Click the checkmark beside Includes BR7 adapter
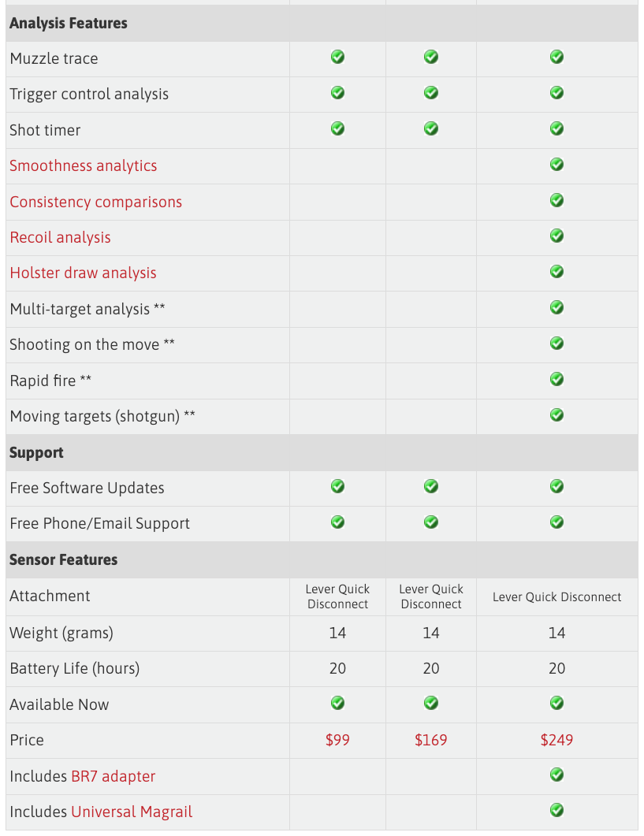 point(557,775)
